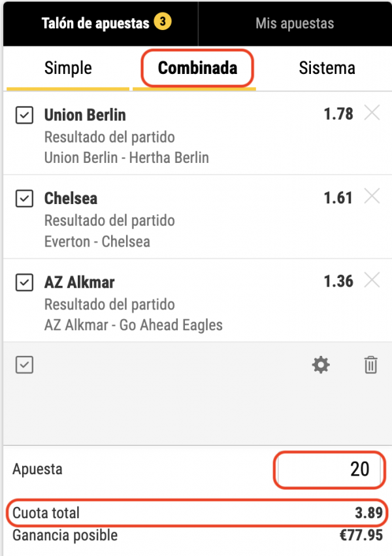Switch to the Simple bet tab

tap(68, 68)
